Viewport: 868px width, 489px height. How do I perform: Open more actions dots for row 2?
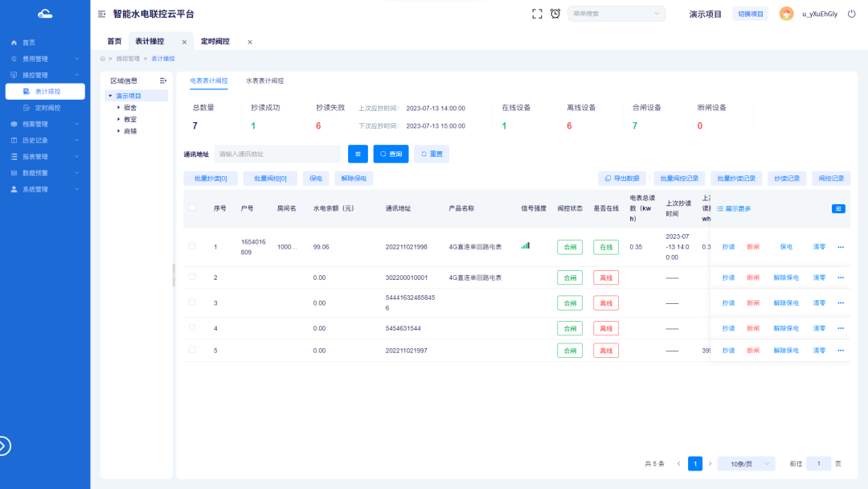(x=841, y=278)
